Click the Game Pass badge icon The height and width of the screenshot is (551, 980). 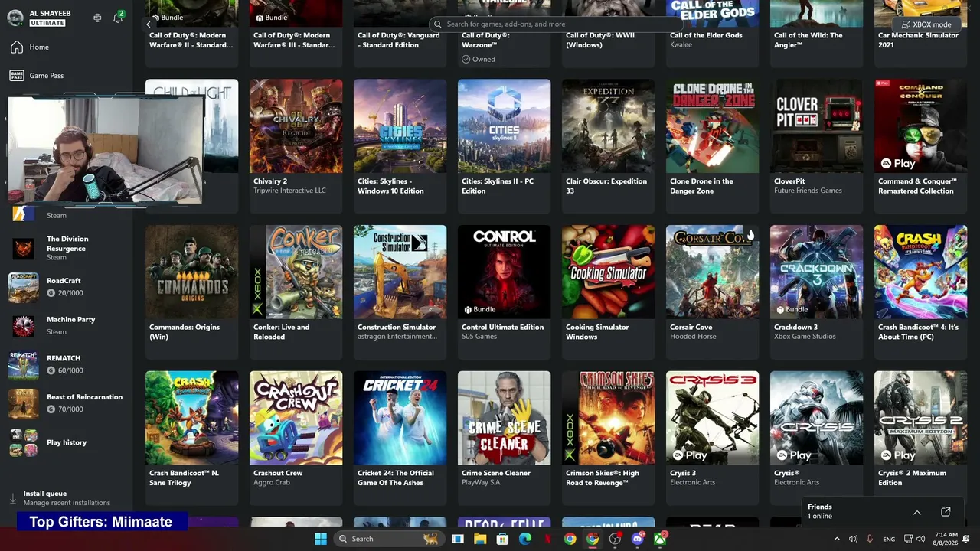pos(17,76)
